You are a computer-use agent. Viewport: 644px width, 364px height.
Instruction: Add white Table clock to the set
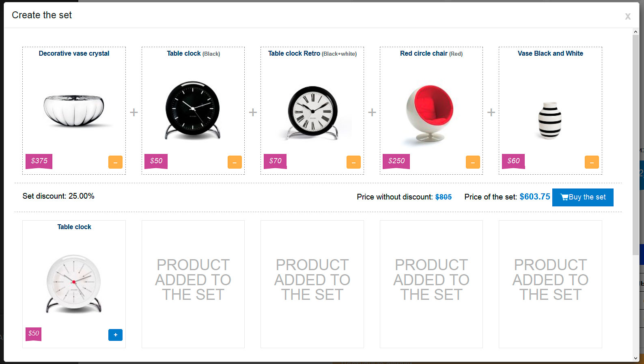click(x=115, y=335)
